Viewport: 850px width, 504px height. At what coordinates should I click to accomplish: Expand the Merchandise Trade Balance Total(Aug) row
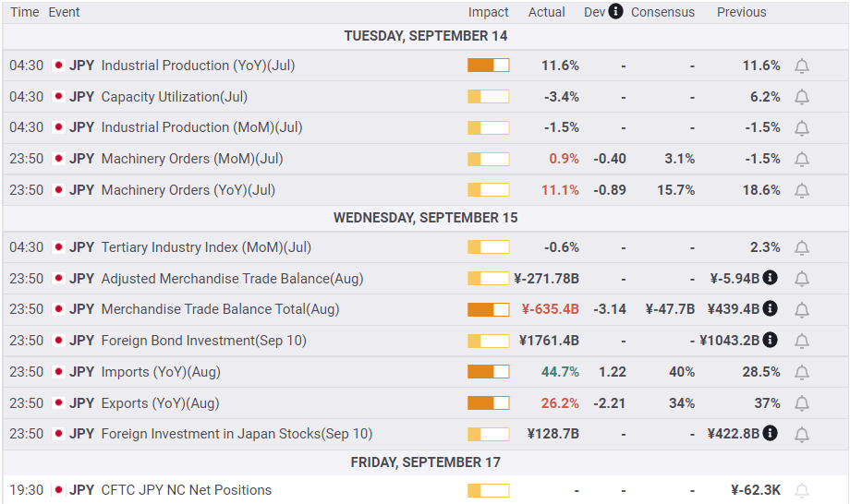click(220, 309)
